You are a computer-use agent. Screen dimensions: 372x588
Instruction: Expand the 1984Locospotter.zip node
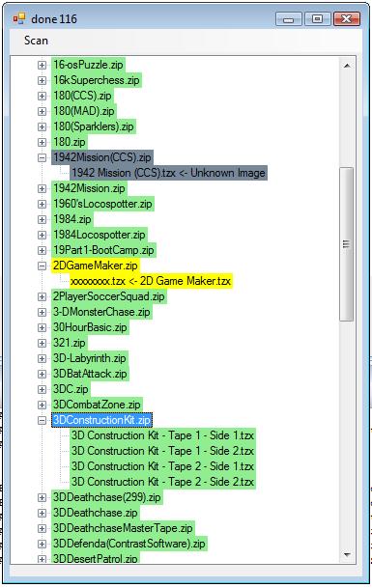(x=42, y=236)
